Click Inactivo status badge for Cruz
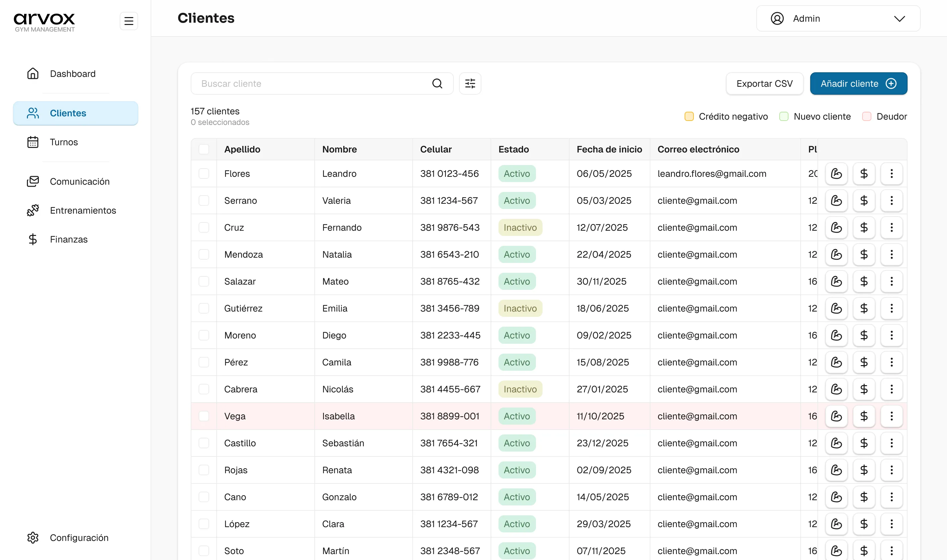Image resolution: width=947 pixels, height=560 pixels. click(520, 227)
